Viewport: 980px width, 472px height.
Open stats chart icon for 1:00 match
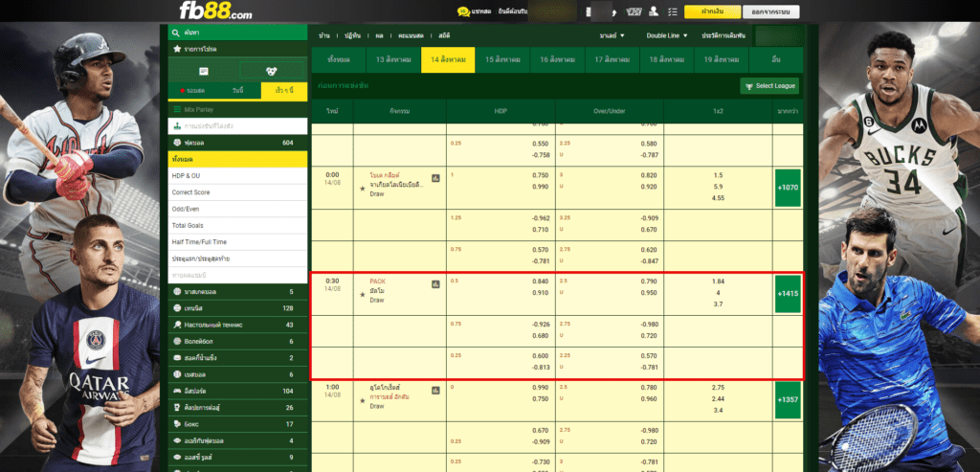(x=435, y=390)
